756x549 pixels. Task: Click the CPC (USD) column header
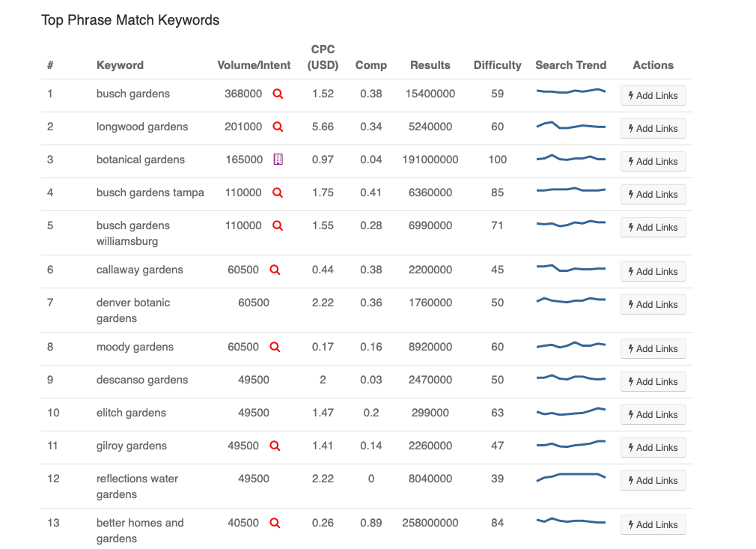point(323,58)
